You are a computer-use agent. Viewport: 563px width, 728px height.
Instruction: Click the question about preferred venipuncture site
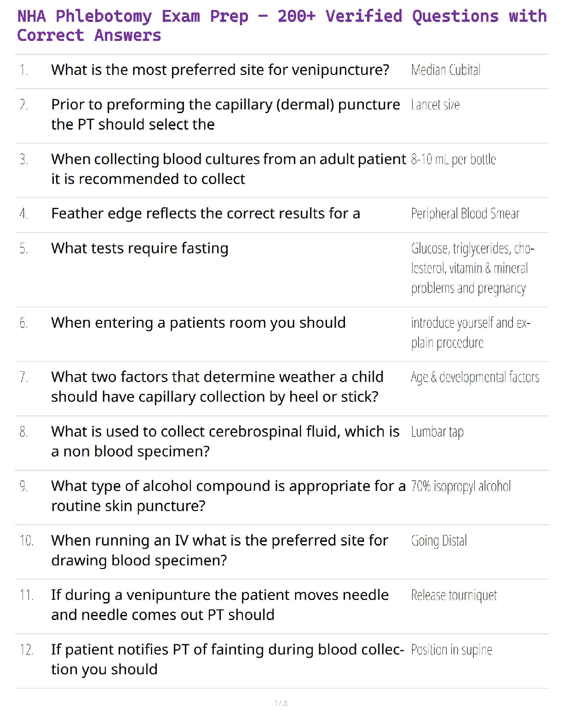[x=220, y=70]
